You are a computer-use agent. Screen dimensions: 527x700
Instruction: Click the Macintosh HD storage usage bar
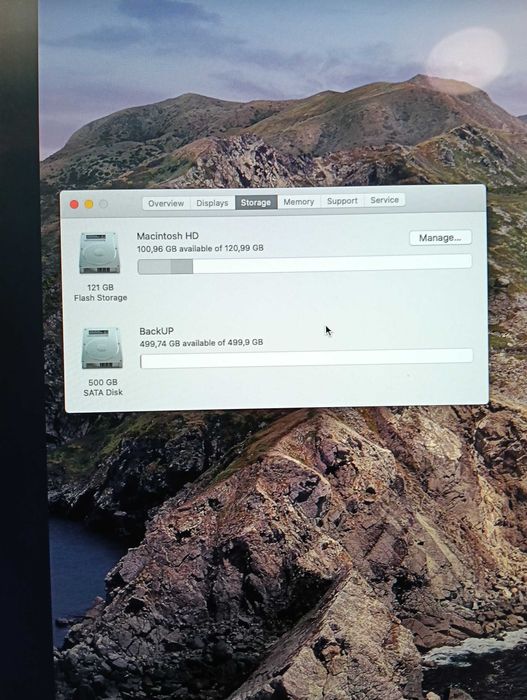(x=305, y=266)
